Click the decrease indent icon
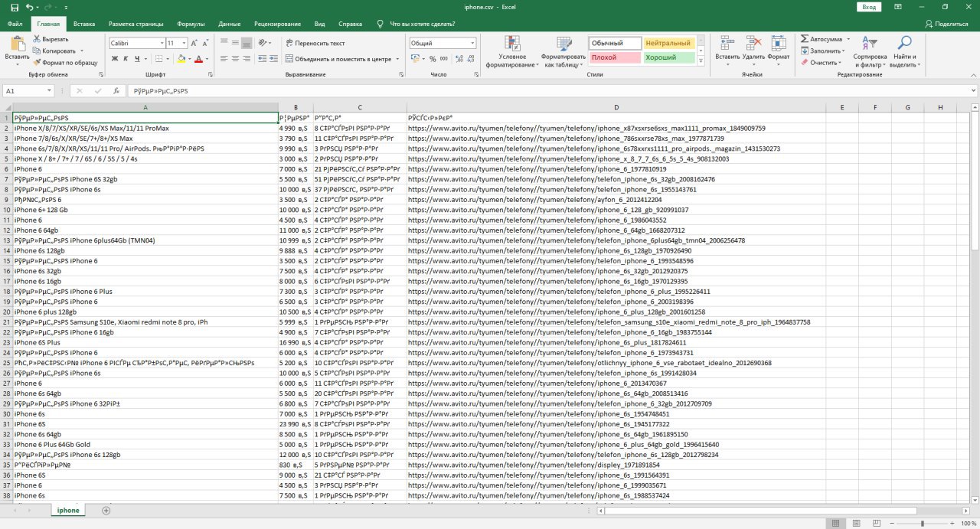 263,59
